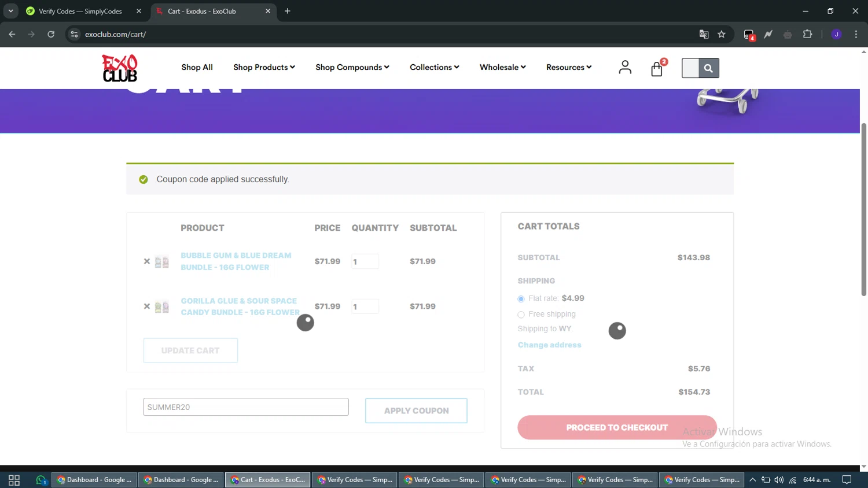868x488 pixels.
Task: Select Flat rate shipping option
Action: click(x=521, y=299)
